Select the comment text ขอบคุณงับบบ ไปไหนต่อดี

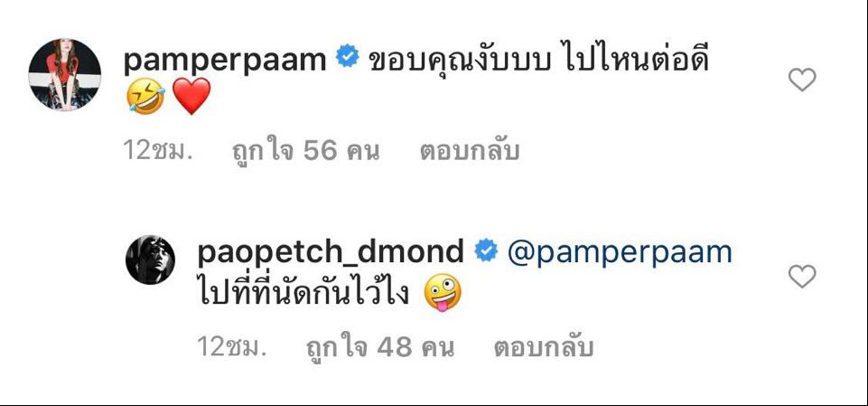[538, 61]
